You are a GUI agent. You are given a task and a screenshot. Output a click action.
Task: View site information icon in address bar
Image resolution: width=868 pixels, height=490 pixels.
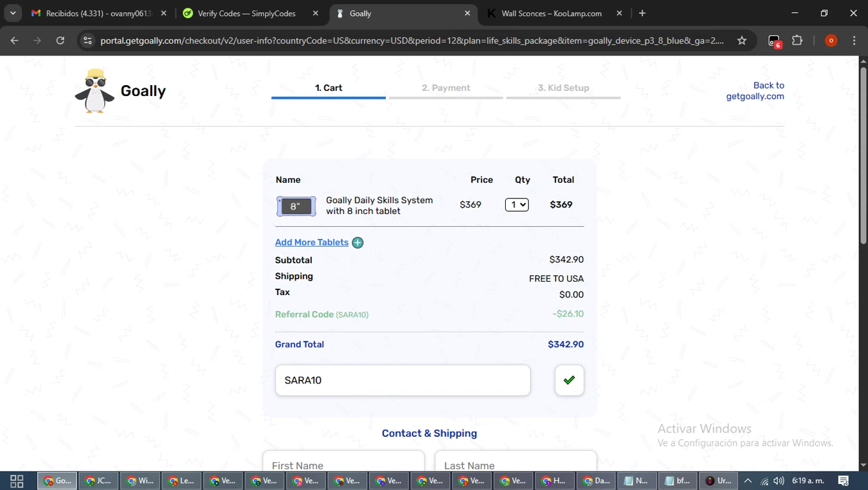point(87,40)
